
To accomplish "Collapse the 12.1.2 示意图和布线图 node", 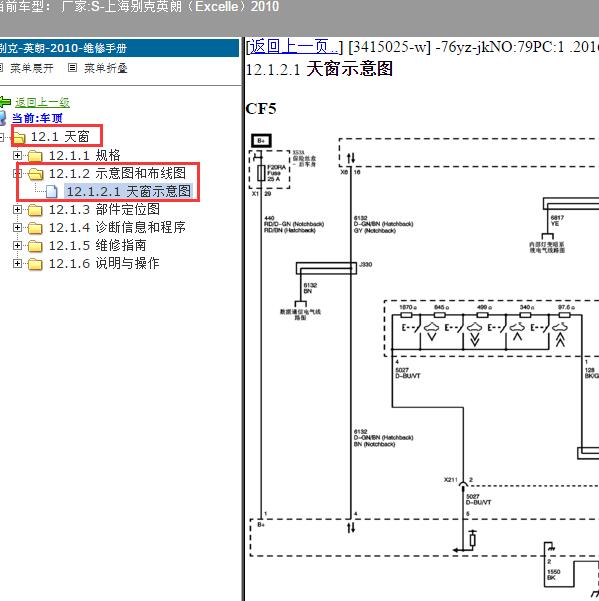I will (x=17, y=174).
